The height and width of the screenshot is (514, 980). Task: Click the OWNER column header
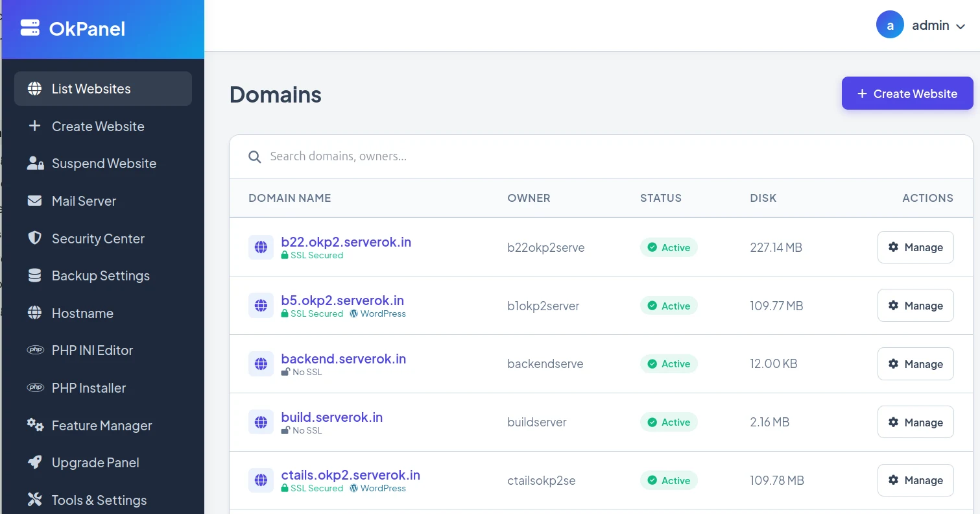point(529,198)
